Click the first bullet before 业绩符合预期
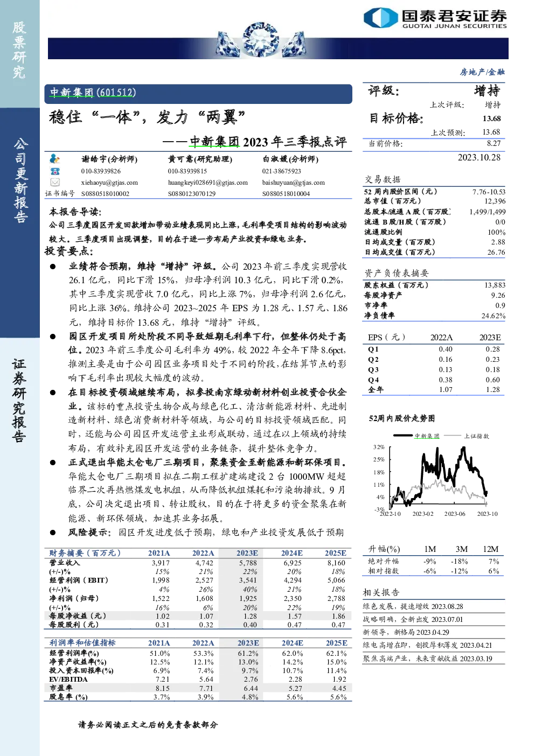Viewport: 535px width, 756px height. tap(53, 267)
